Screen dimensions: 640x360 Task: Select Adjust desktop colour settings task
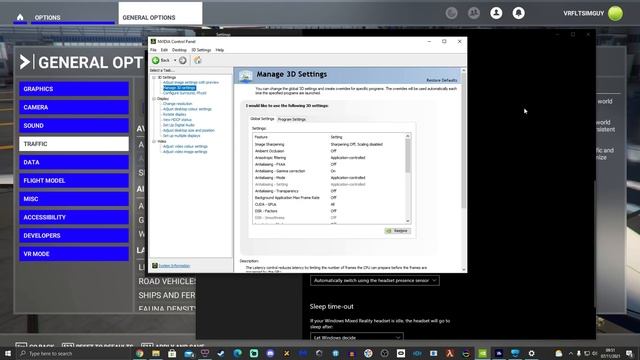(x=187, y=109)
